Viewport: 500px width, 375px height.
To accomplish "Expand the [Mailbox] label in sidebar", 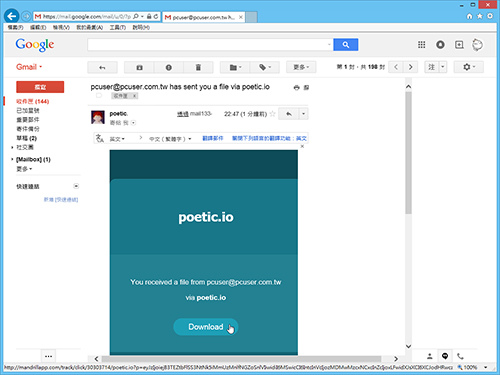I will click(x=12, y=159).
